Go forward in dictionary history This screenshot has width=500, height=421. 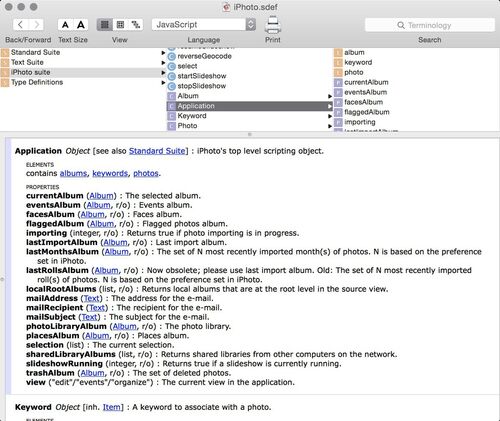(x=36, y=25)
